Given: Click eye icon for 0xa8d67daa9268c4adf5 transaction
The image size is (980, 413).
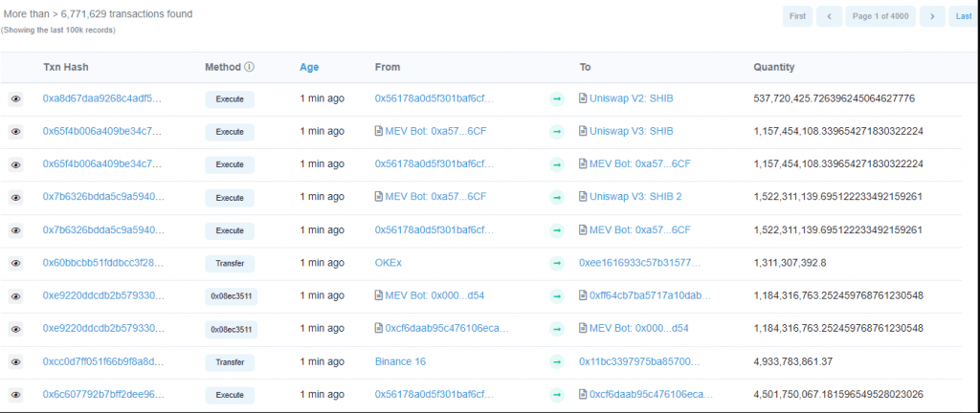Looking at the screenshot, I should tap(15, 98).
